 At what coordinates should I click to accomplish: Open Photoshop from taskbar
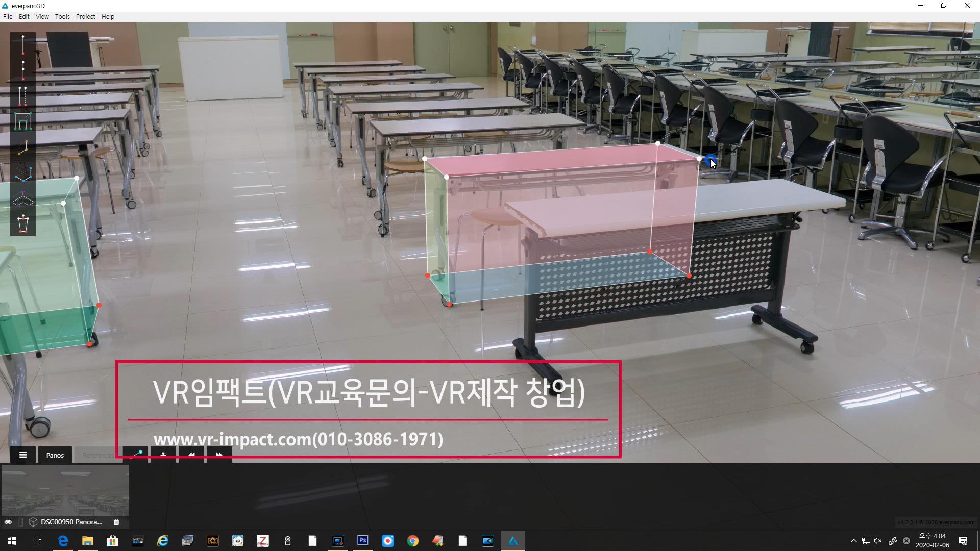point(363,541)
